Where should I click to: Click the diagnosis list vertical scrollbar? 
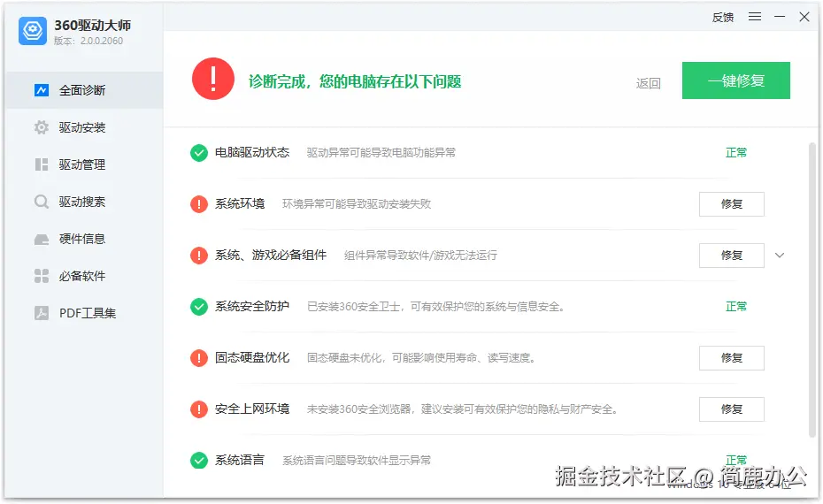tap(812, 289)
